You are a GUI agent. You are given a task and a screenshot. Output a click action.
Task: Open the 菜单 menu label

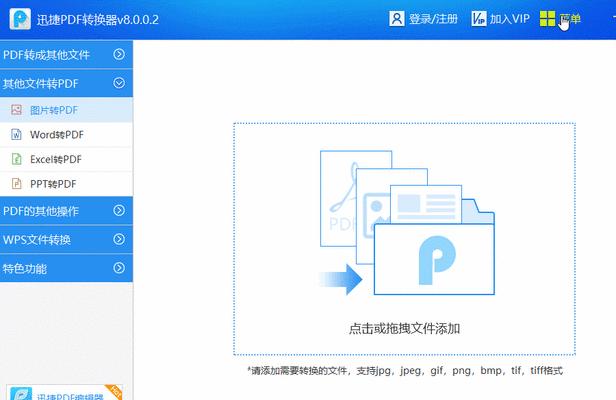click(x=570, y=19)
